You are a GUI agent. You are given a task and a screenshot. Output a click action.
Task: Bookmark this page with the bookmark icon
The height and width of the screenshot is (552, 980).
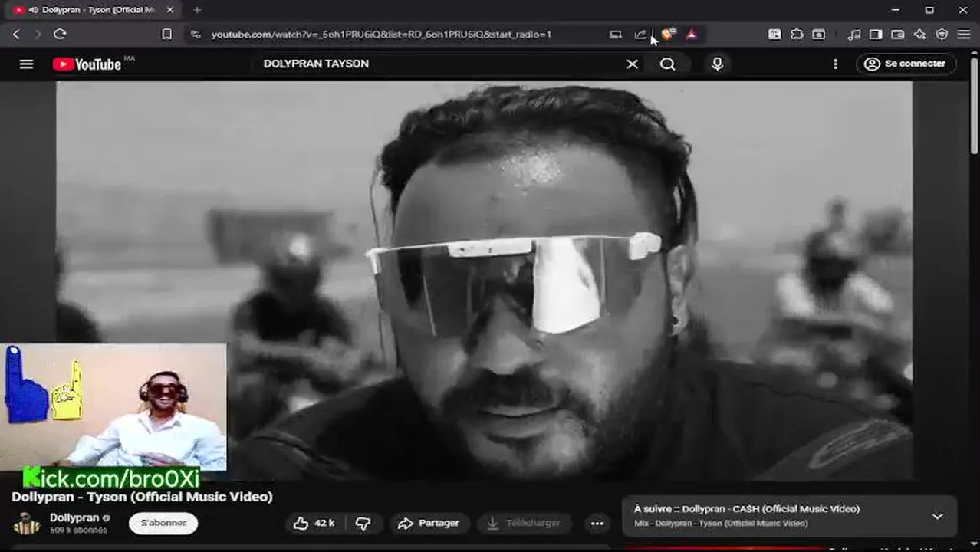coord(167,34)
